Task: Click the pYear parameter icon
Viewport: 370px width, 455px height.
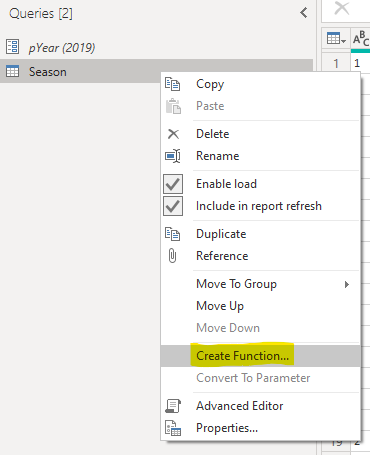Action: pyautogui.click(x=13, y=47)
